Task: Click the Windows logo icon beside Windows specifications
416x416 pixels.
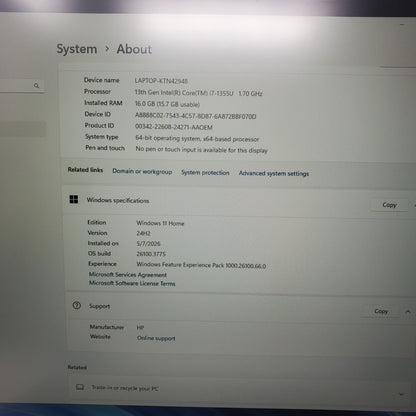Action: coord(74,199)
